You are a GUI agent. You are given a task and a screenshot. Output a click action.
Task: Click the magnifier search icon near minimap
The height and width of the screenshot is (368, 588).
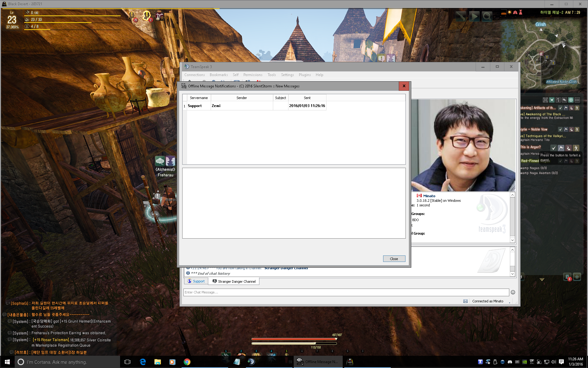coord(487,16)
